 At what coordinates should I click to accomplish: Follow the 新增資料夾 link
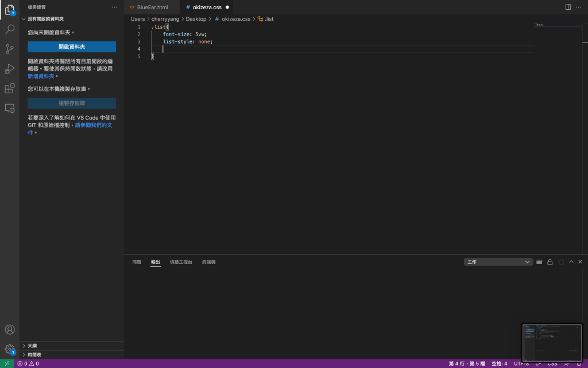click(x=41, y=76)
